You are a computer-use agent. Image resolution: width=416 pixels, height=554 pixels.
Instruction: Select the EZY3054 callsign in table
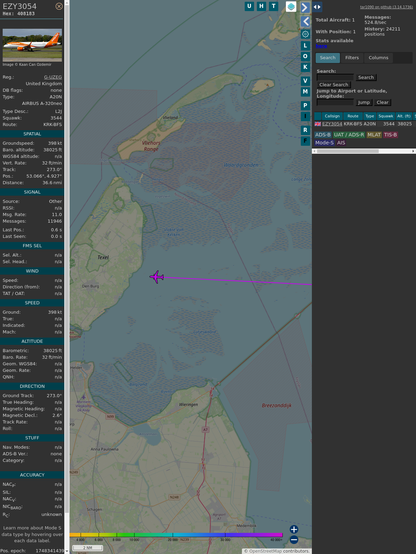332,124
